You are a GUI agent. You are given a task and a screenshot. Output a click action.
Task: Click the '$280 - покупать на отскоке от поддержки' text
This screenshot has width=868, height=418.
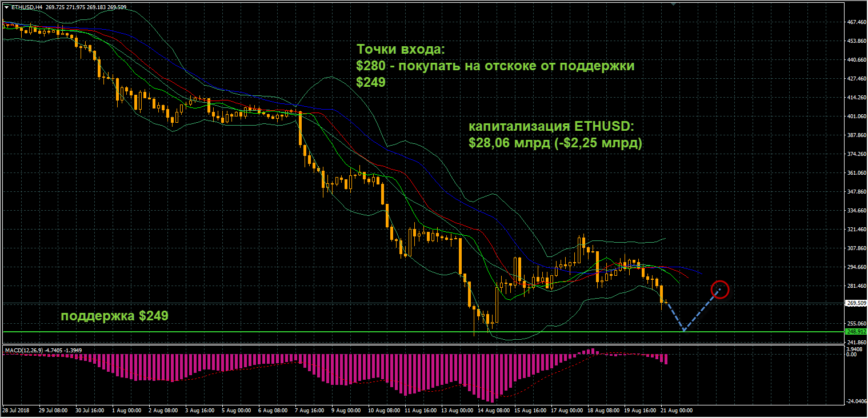tap(495, 66)
